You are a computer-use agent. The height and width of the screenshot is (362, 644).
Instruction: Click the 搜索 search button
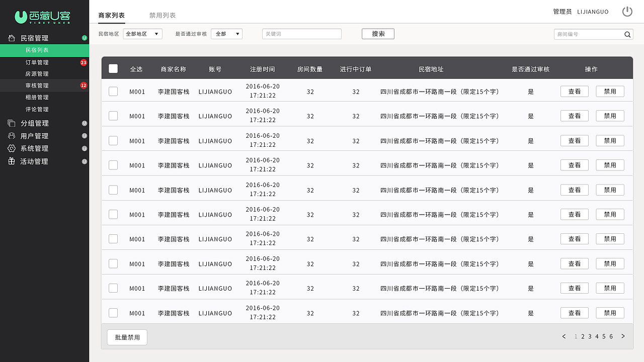(x=378, y=34)
